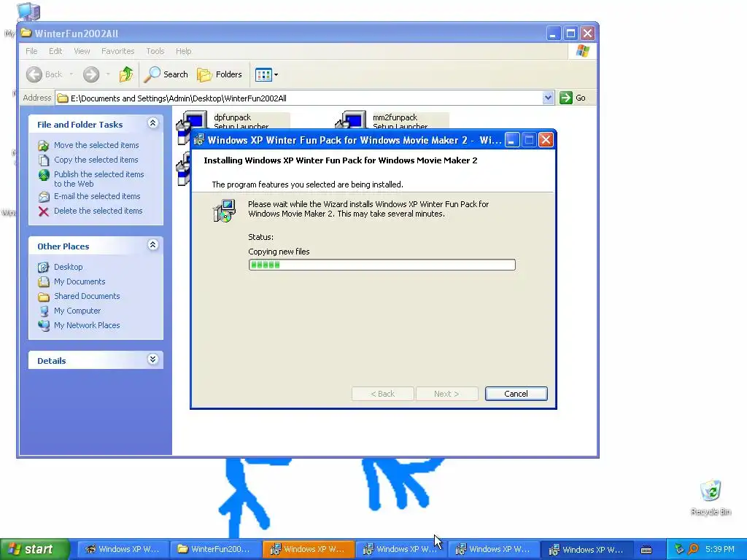Viewport: 747px width, 560px height.
Task: Click Move the selected items
Action: click(96, 145)
